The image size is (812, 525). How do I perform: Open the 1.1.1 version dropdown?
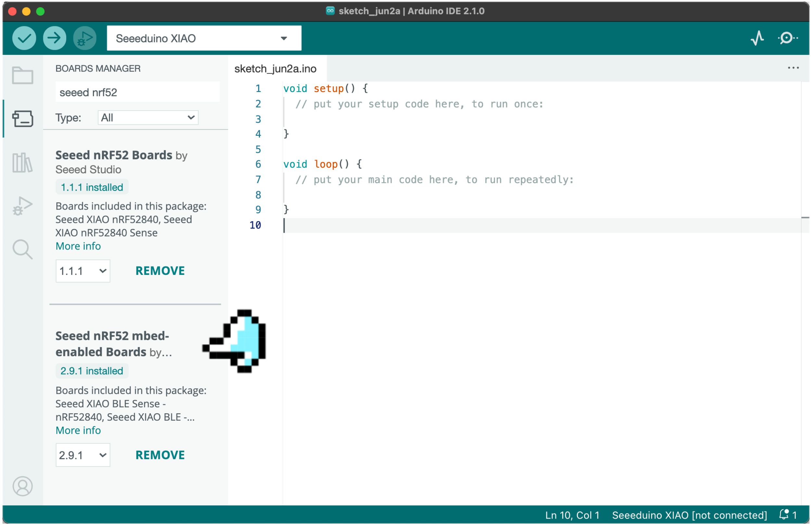[83, 271]
